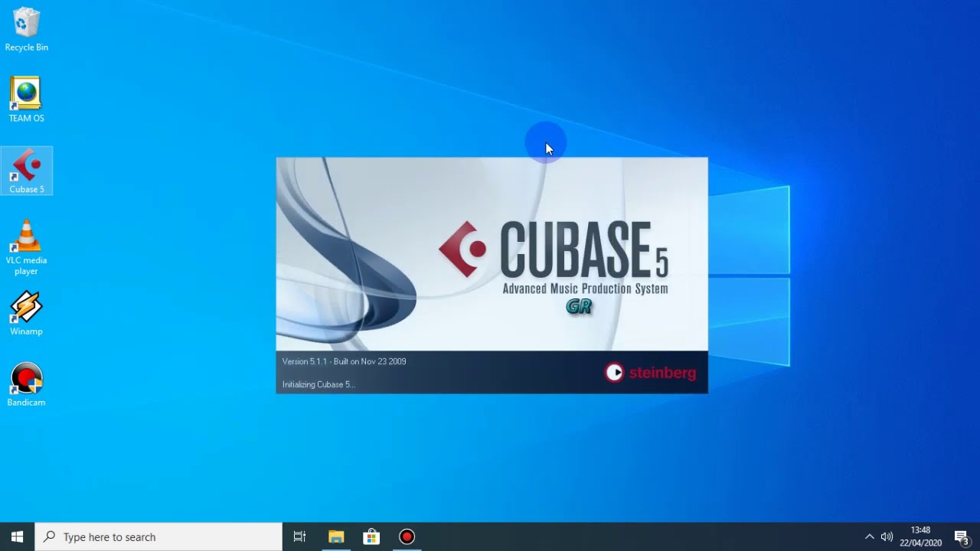Click the taskbar search box
Image resolution: width=980 pixels, height=551 pixels.
(158, 536)
